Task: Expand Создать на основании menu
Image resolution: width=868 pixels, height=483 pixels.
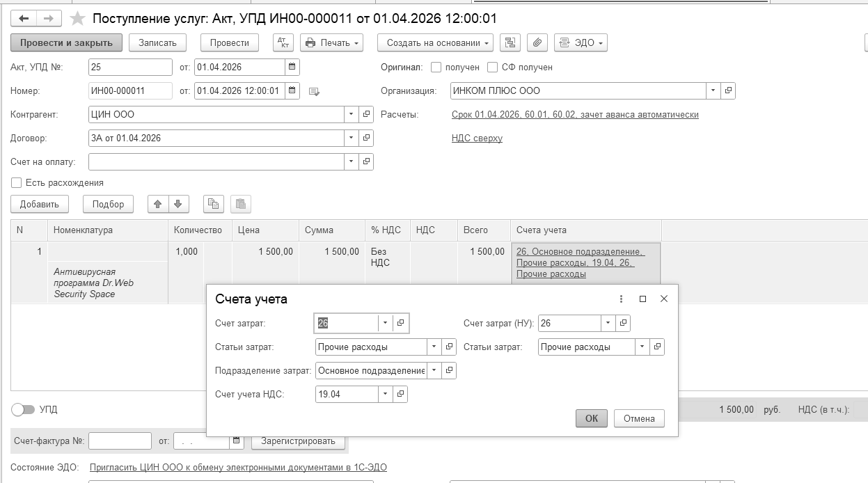Action: [x=436, y=42]
